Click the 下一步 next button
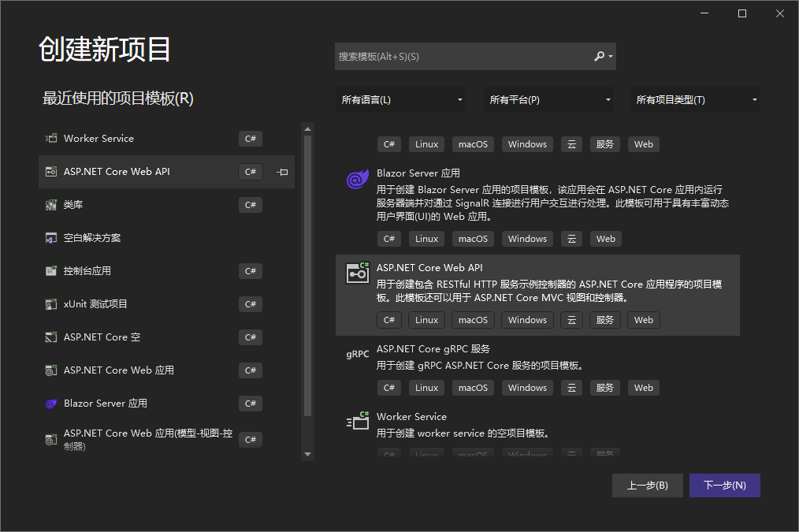 pos(724,485)
